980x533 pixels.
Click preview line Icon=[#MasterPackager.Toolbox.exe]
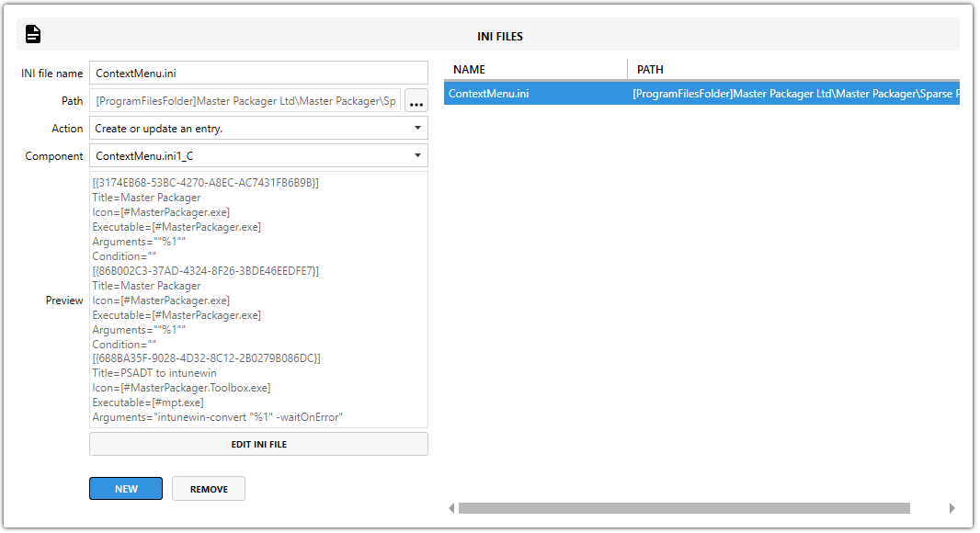tap(181, 388)
